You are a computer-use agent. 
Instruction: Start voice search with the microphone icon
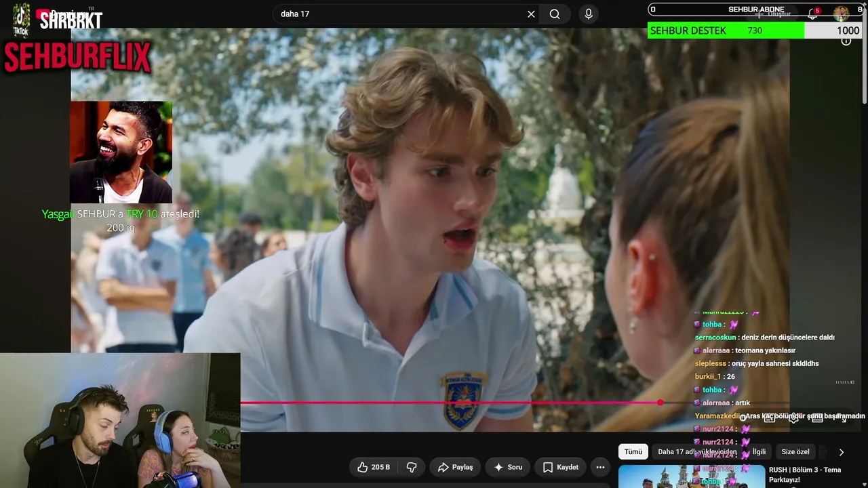click(x=589, y=14)
